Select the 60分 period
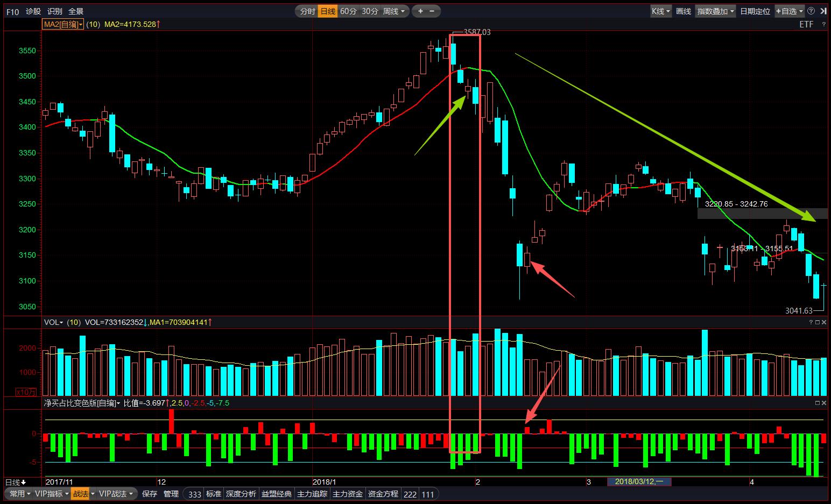831x504 pixels. pyautogui.click(x=348, y=11)
